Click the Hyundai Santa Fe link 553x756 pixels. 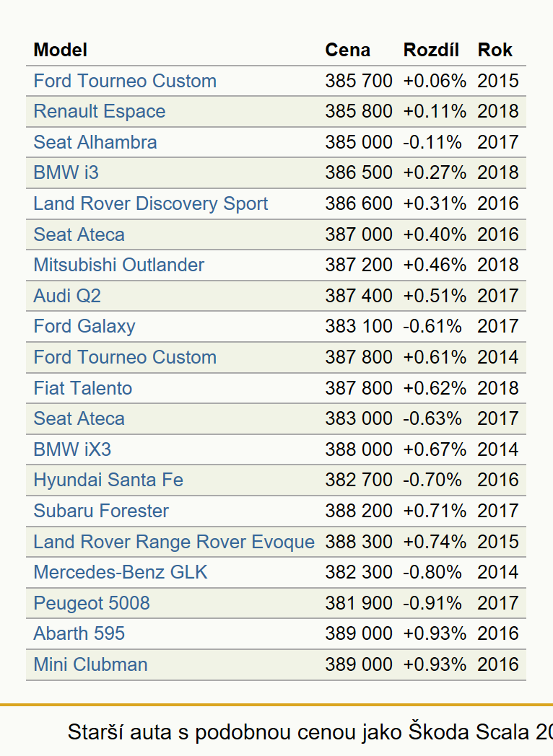coord(108,480)
